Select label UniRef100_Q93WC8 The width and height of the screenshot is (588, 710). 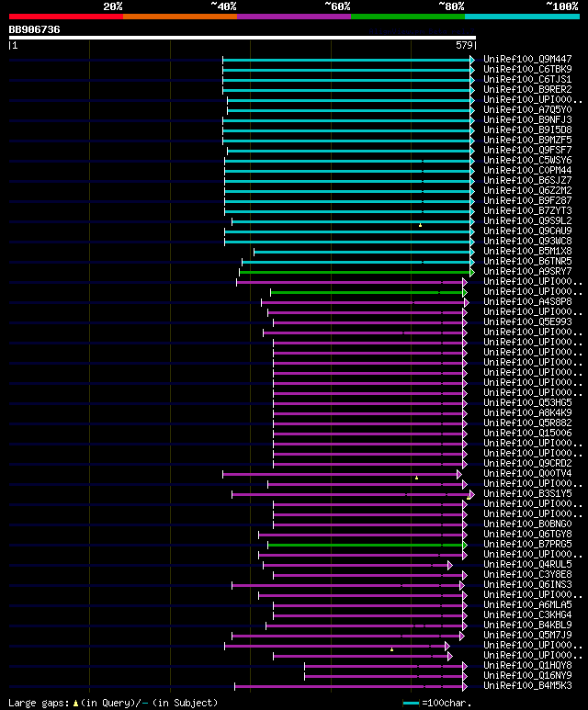click(x=527, y=241)
